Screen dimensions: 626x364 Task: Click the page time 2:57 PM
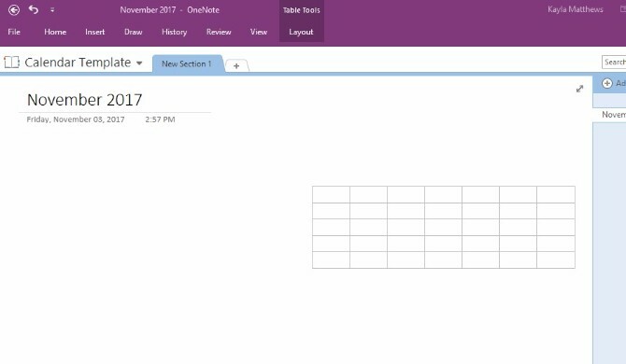click(x=160, y=119)
